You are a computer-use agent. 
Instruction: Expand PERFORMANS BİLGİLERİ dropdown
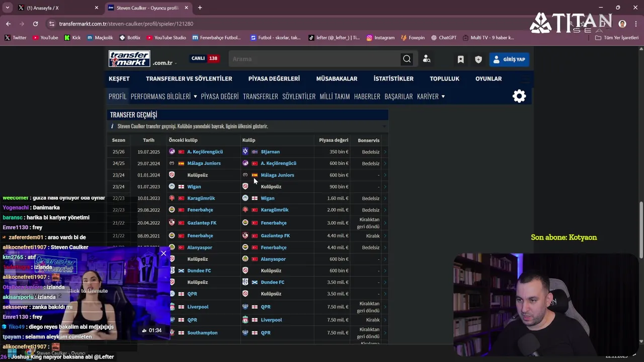pyautogui.click(x=164, y=96)
